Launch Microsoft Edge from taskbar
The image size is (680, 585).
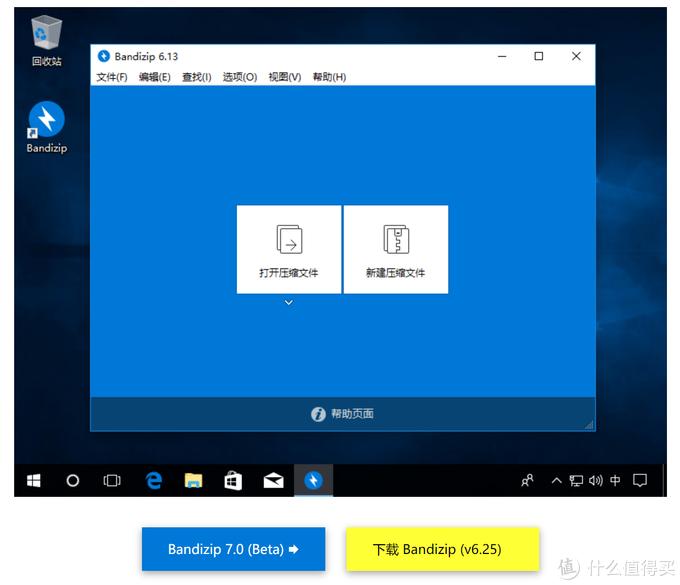click(x=154, y=480)
